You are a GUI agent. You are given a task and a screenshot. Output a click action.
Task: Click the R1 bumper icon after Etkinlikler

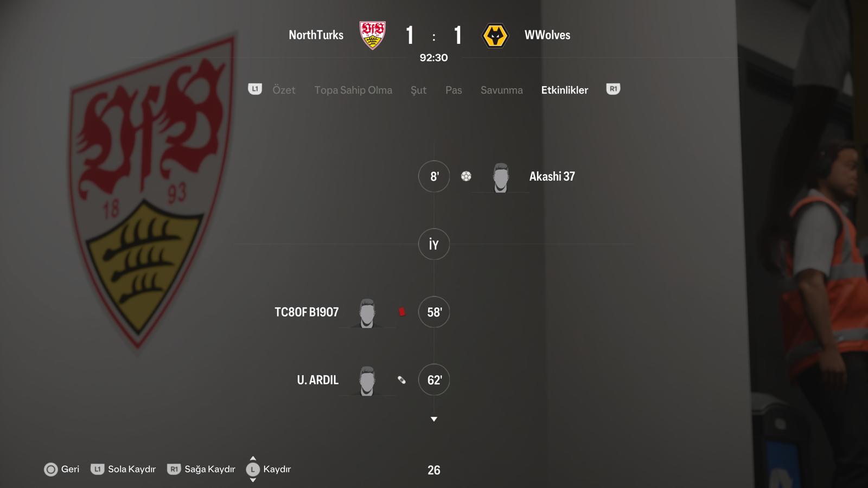[x=613, y=89]
